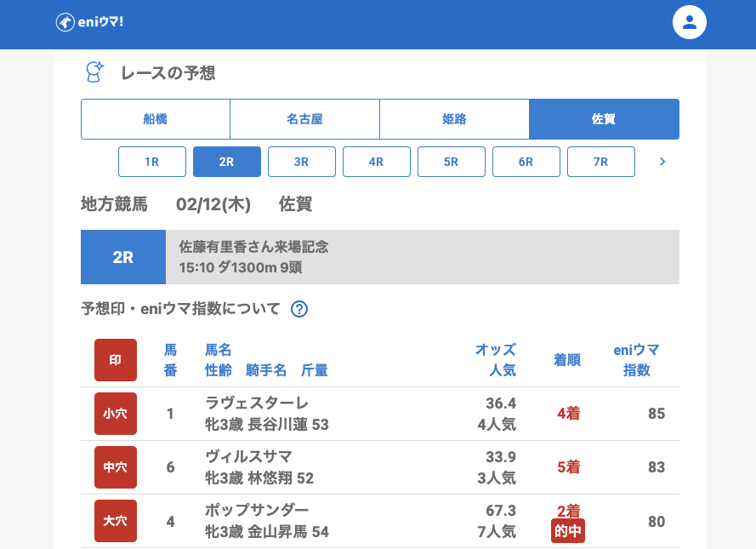Select the 姫路 racecourse tab
756x549 pixels.
click(454, 119)
